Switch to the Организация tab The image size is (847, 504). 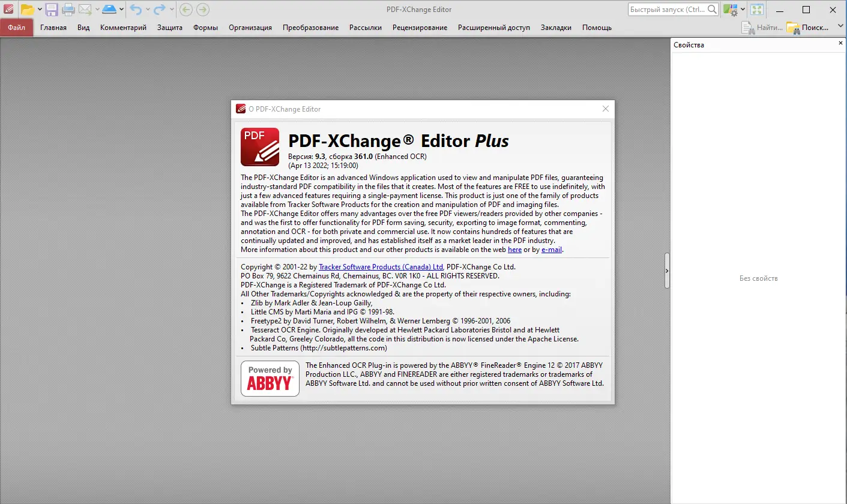point(250,28)
